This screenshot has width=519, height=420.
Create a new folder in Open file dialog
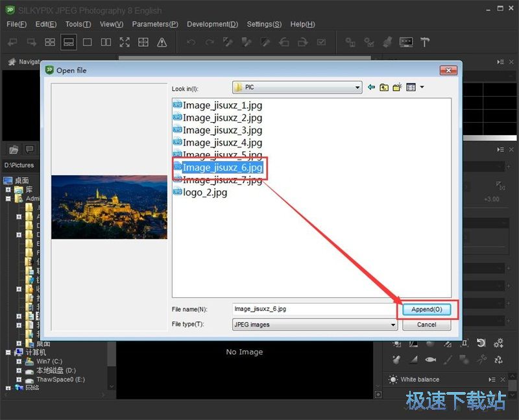(397, 88)
